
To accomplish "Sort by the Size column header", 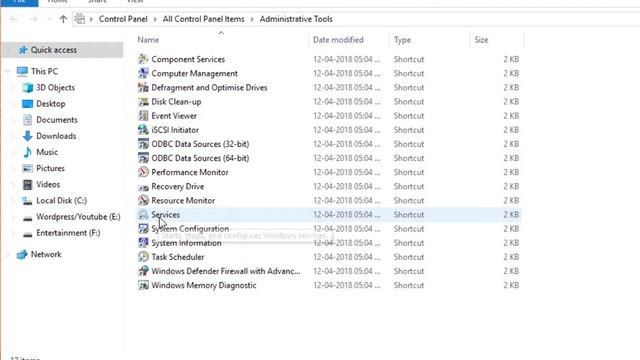I will click(x=481, y=40).
